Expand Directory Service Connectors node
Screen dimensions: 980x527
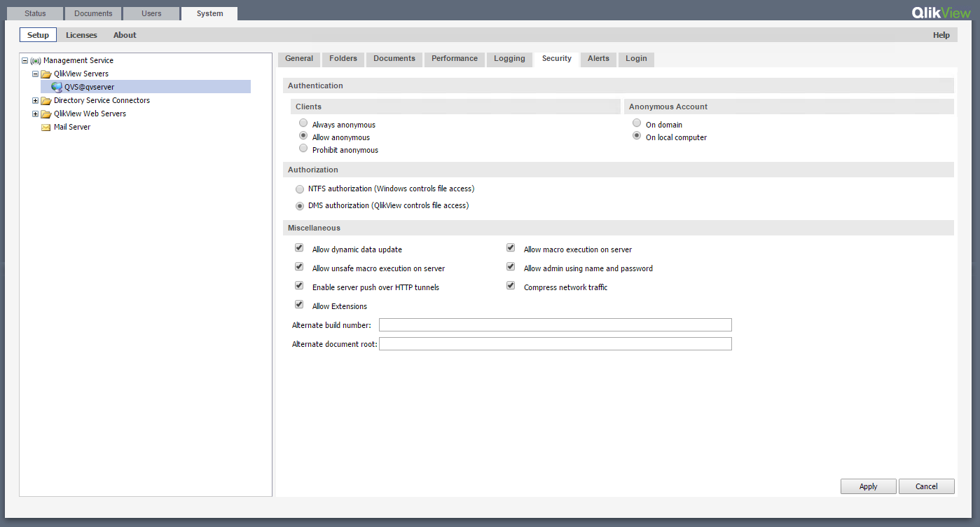point(36,101)
